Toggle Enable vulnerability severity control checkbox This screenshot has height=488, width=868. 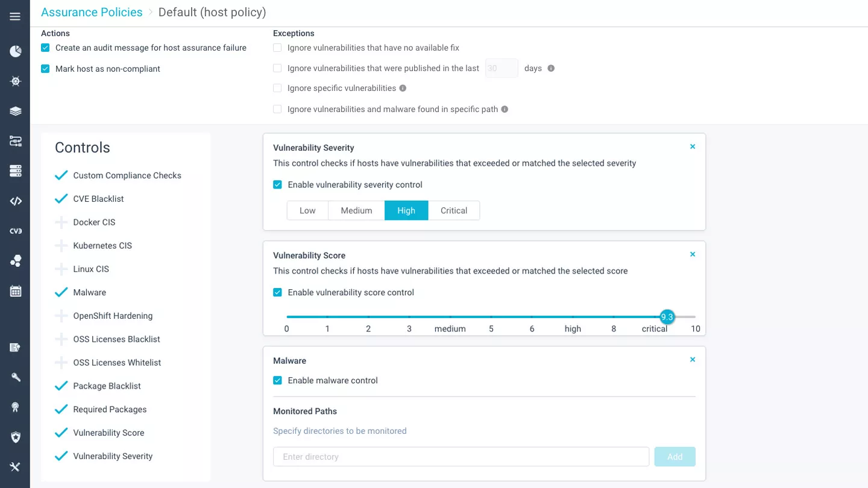[277, 185]
